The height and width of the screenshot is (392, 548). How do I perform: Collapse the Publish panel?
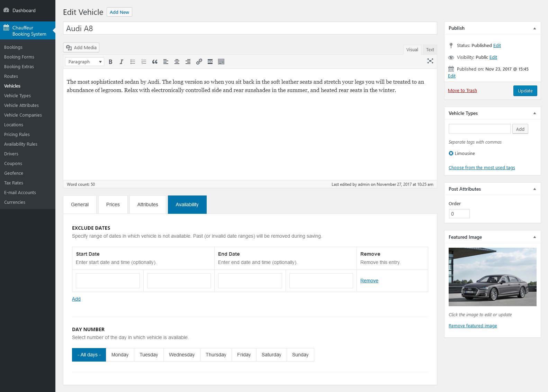[x=534, y=28]
